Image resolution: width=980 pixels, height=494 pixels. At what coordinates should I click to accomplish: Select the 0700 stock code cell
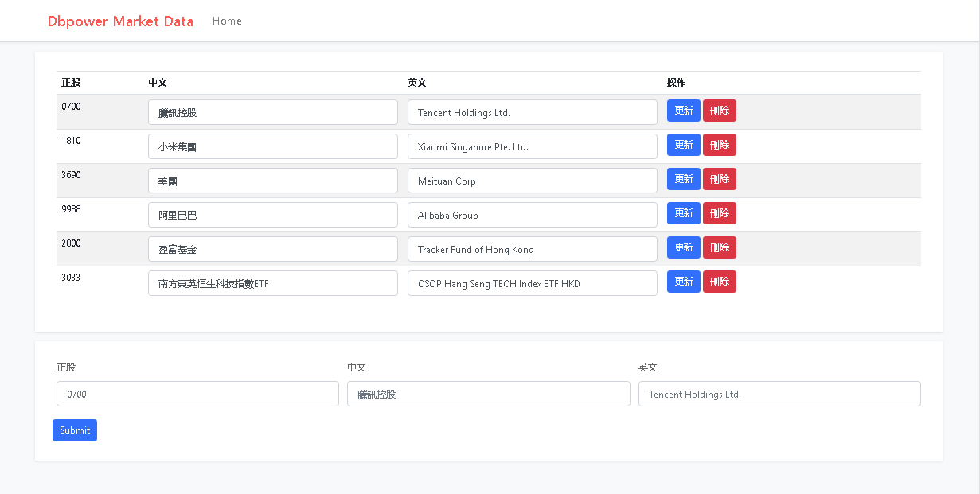coord(100,112)
